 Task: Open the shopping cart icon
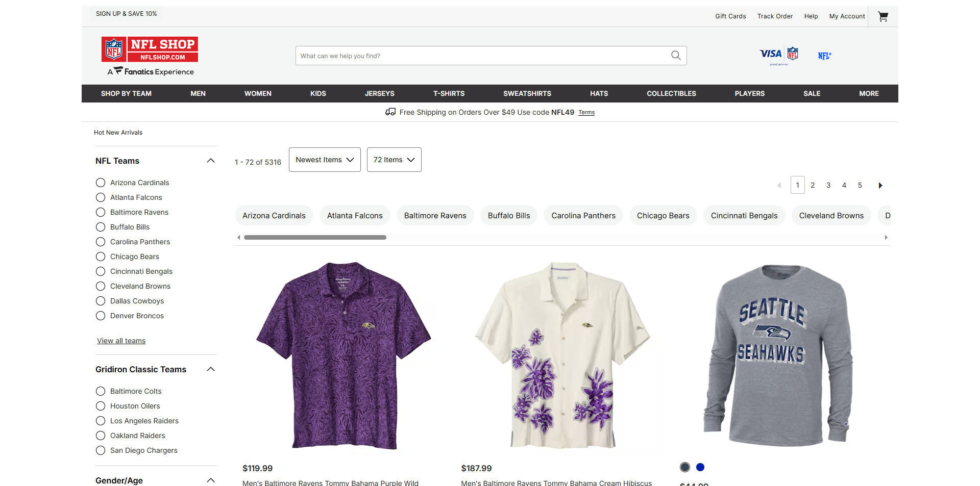pos(883,16)
